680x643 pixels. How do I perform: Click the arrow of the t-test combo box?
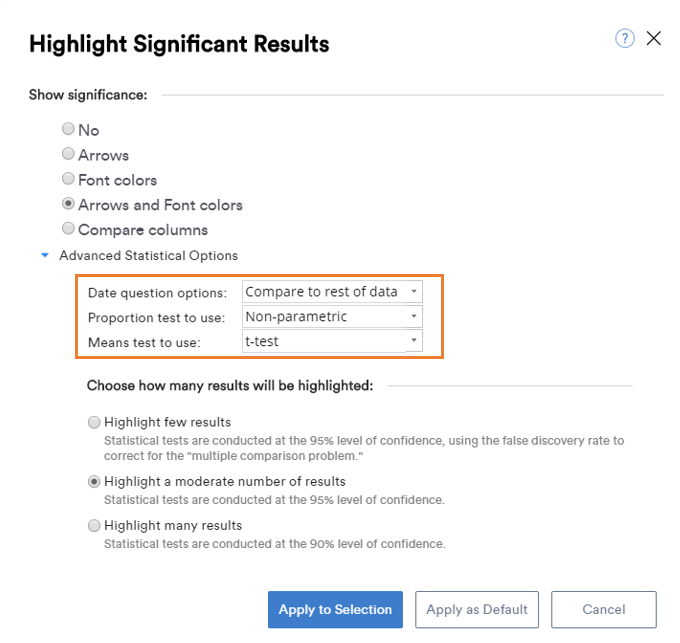click(414, 340)
